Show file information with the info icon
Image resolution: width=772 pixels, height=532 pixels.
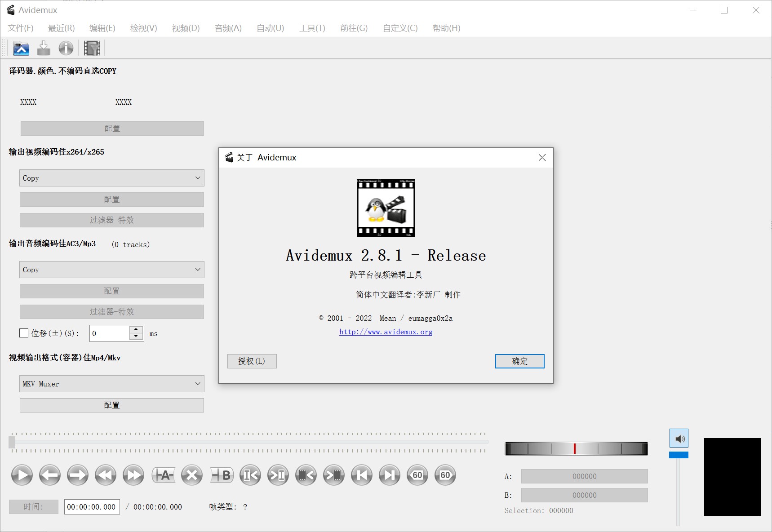pos(66,48)
